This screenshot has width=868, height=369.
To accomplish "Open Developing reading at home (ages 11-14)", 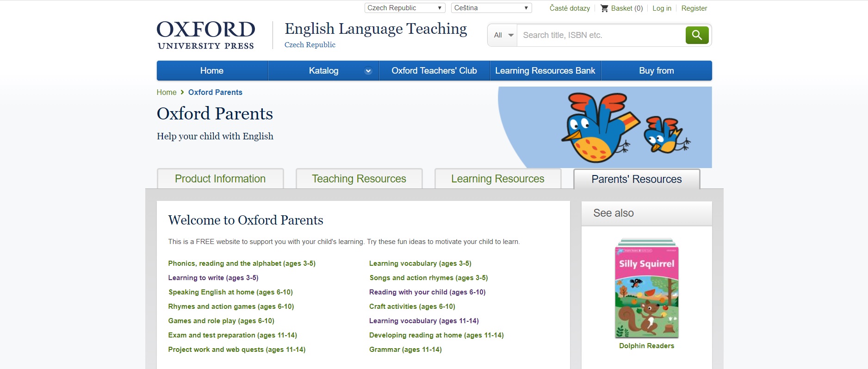I will [436, 335].
